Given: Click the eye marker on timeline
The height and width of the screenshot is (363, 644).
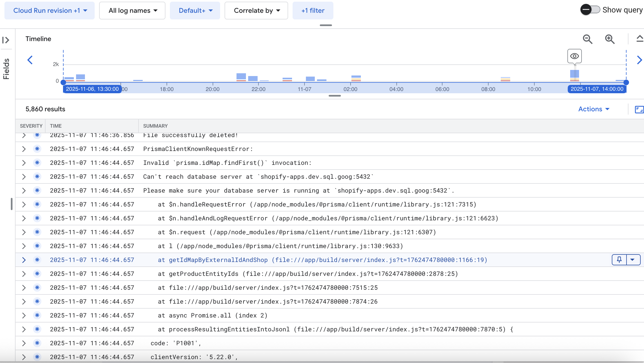Looking at the screenshot, I should pyautogui.click(x=574, y=56).
